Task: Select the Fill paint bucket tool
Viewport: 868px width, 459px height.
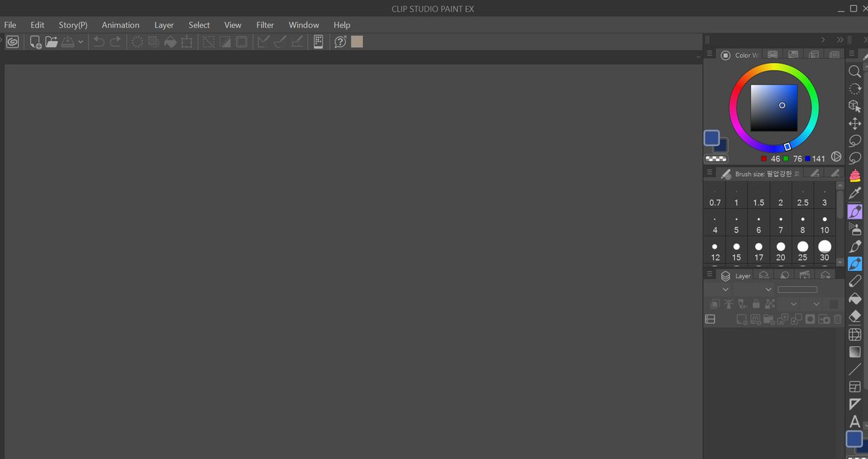Action: [854, 299]
